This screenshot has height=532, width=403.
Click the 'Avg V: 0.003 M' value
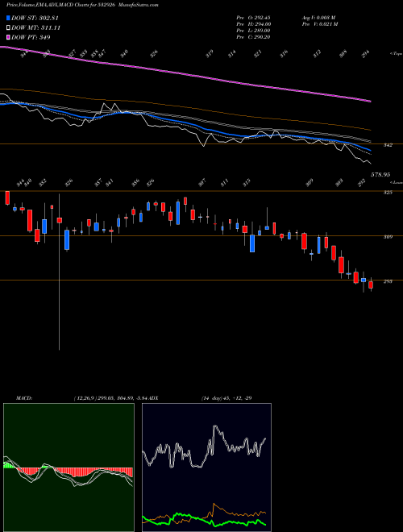coord(319,18)
